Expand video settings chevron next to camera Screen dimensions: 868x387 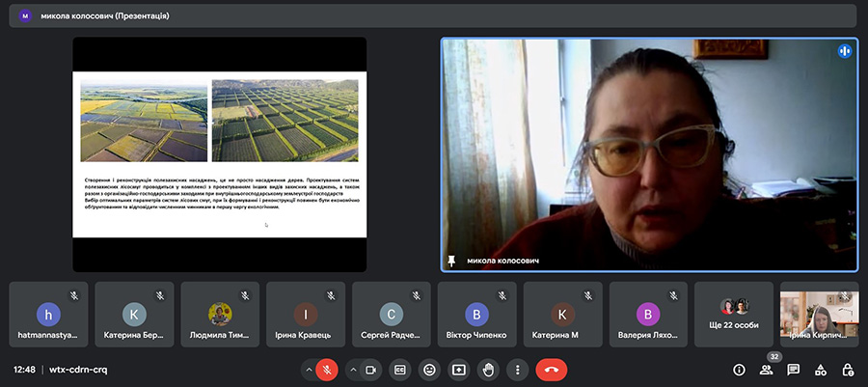pos(353,369)
